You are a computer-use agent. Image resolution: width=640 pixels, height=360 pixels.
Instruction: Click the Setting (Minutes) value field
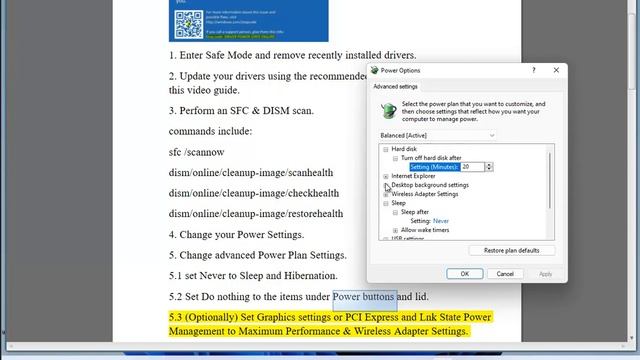click(x=473, y=167)
